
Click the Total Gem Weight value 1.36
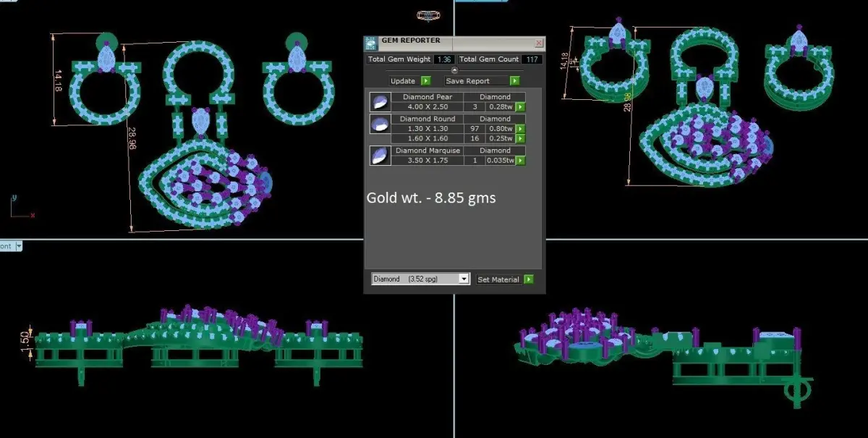(x=444, y=59)
